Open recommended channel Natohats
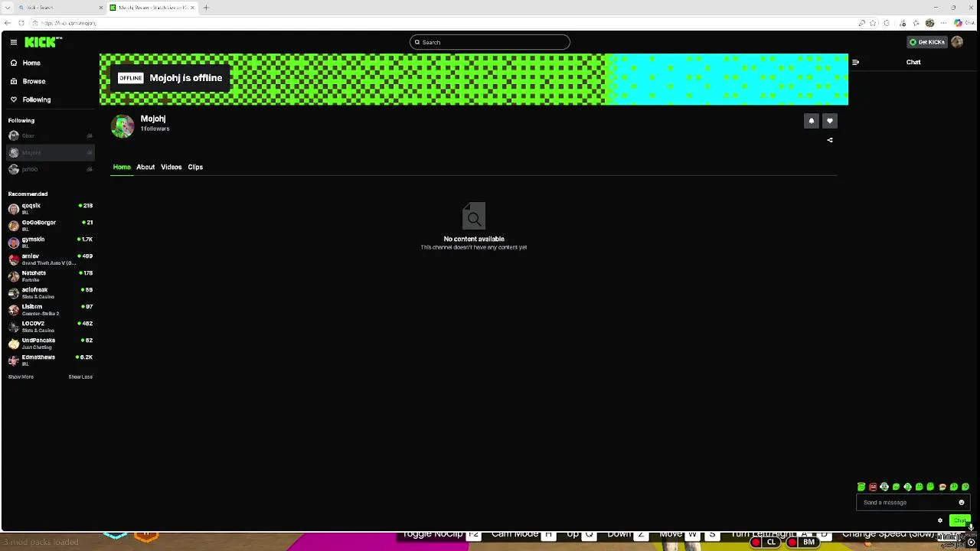The height and width of the screenshot is (551, 980). tap(51, 275)
